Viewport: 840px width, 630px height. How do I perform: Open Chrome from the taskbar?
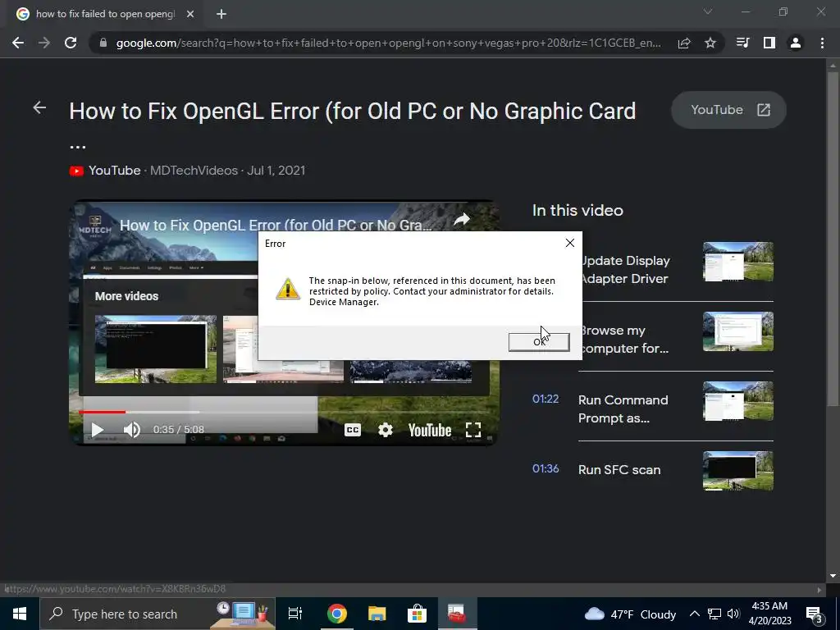[337, 614]
